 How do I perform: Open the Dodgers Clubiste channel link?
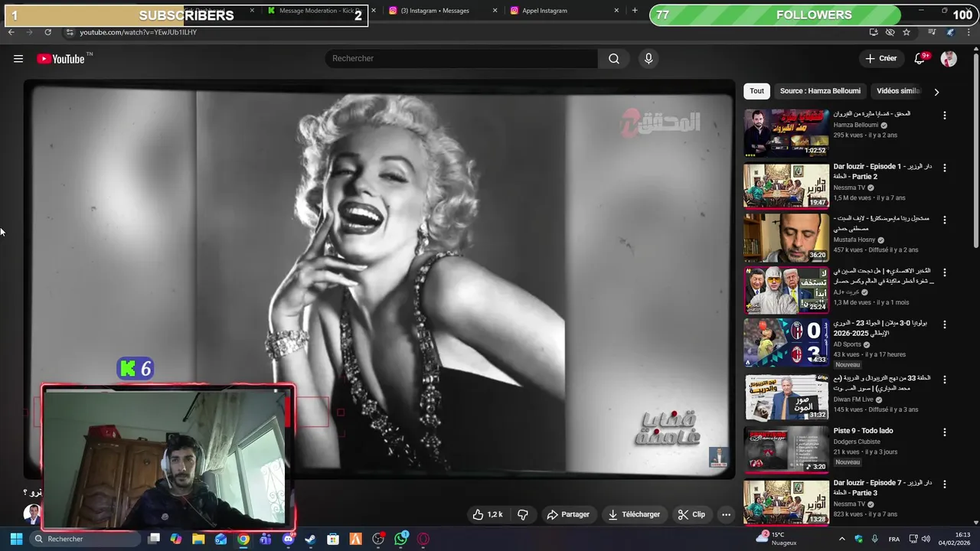(x=857, y=442)
